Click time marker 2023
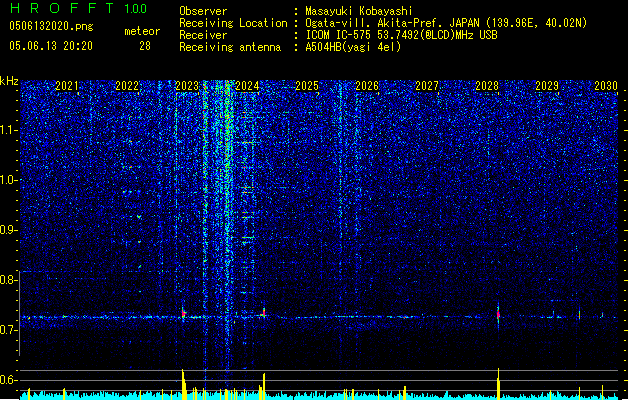This screenshot has height=400, width=629. 187,86
